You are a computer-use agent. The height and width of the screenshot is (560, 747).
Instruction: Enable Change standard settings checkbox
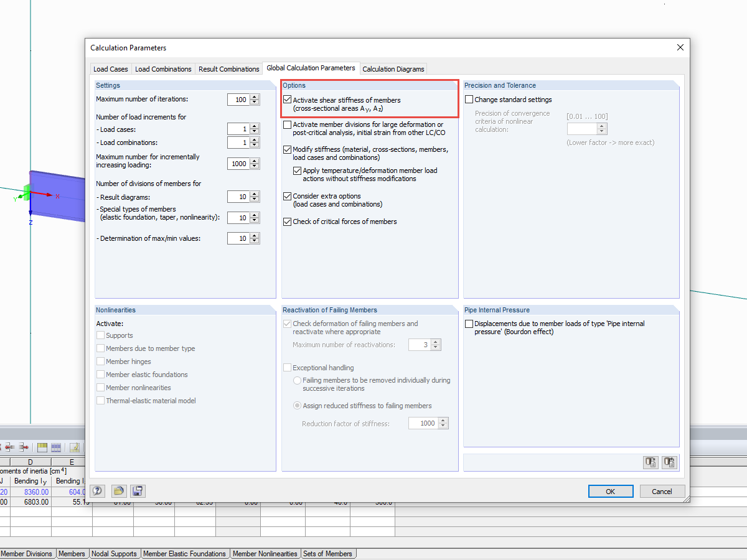coord(469,100)
